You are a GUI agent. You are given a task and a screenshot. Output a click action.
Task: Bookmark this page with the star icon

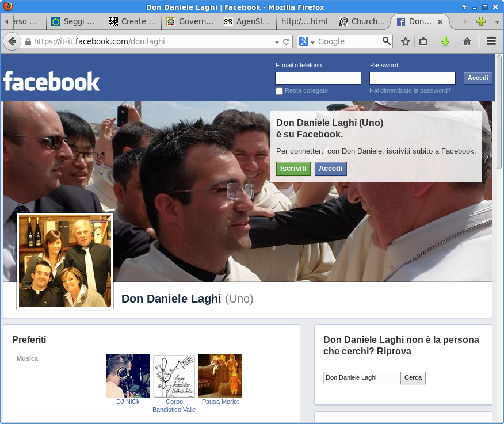coord(406,41)
